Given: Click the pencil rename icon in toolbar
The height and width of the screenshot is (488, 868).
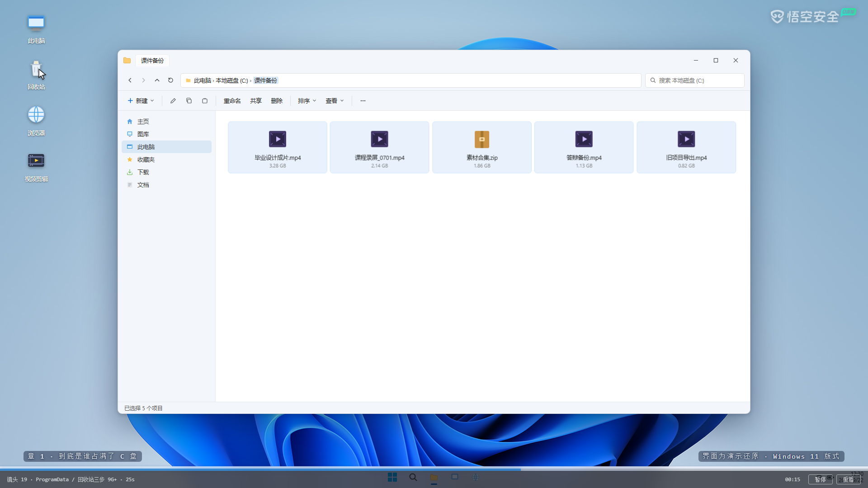Looking at the screenshot, I should [173, 101].
